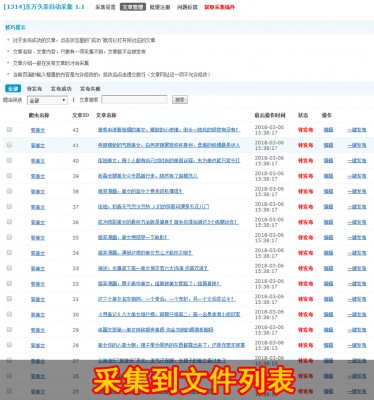Open 批量注册 in the top navigation
374x400 pixels.
(160, 7)
